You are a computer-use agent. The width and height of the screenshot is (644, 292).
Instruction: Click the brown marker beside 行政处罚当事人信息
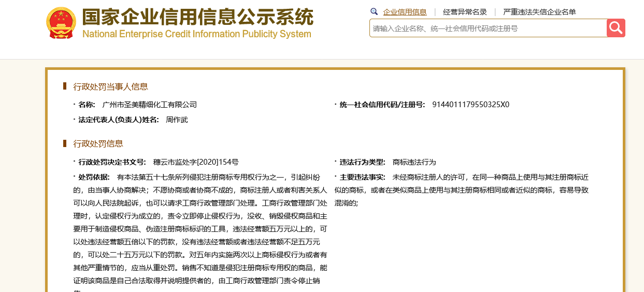tap(65, 86)
